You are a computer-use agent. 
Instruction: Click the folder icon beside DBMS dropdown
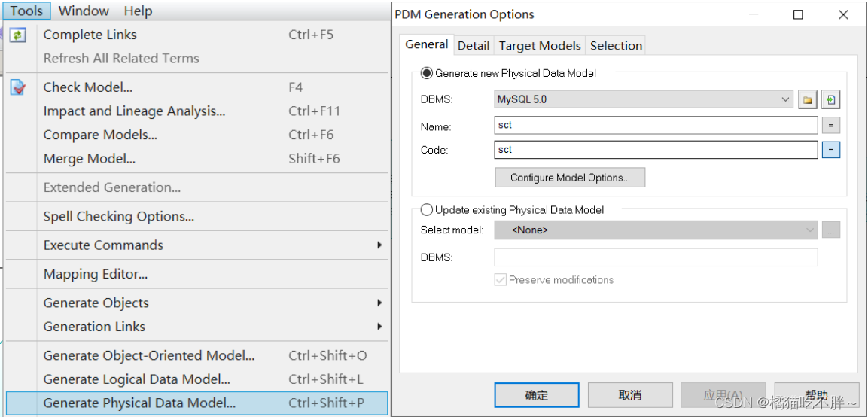click(x=807, y=99)
